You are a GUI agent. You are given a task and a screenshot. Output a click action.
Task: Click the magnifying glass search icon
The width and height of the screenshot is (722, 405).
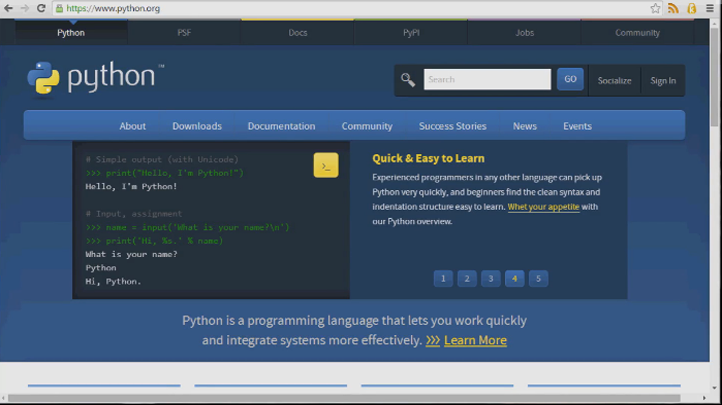click(x=408, y=80)
